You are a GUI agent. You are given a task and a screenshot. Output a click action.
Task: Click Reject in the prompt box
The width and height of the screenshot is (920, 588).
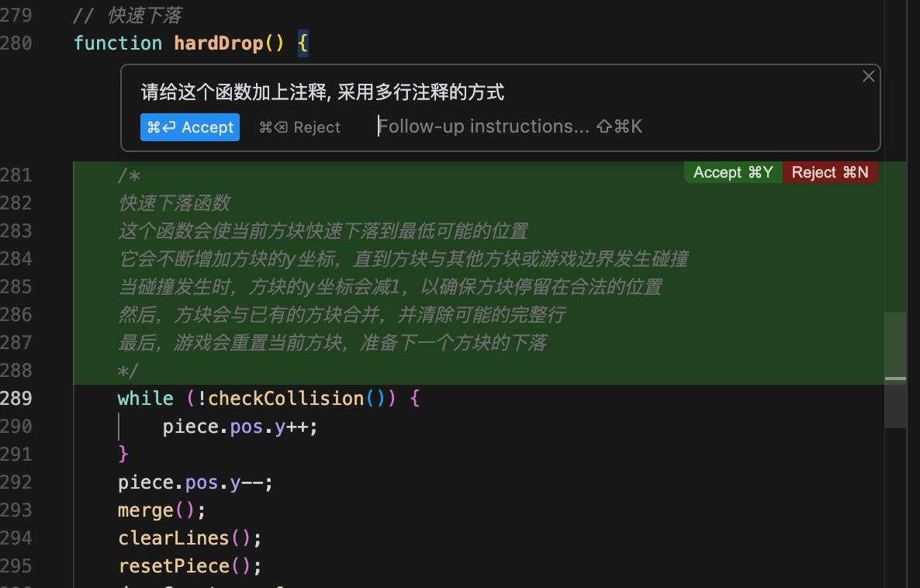pyautogui.click(x=300, y=127)
